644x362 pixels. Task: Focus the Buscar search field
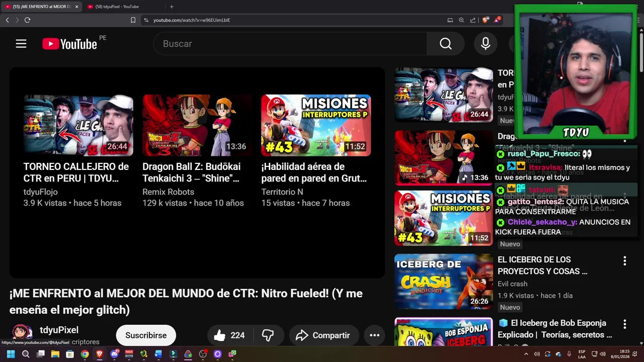coord(290,44)
